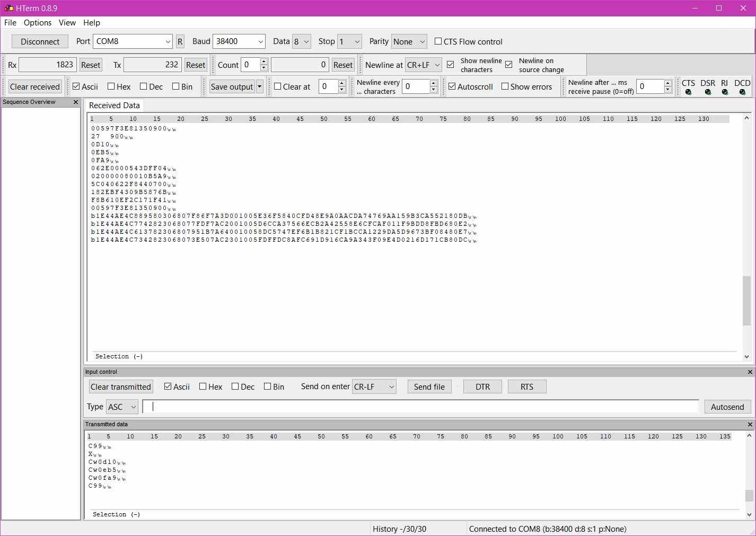This screenshot has height=536, width=756.
Task: Click the Disconnect button
Action: tap(40, 41)
